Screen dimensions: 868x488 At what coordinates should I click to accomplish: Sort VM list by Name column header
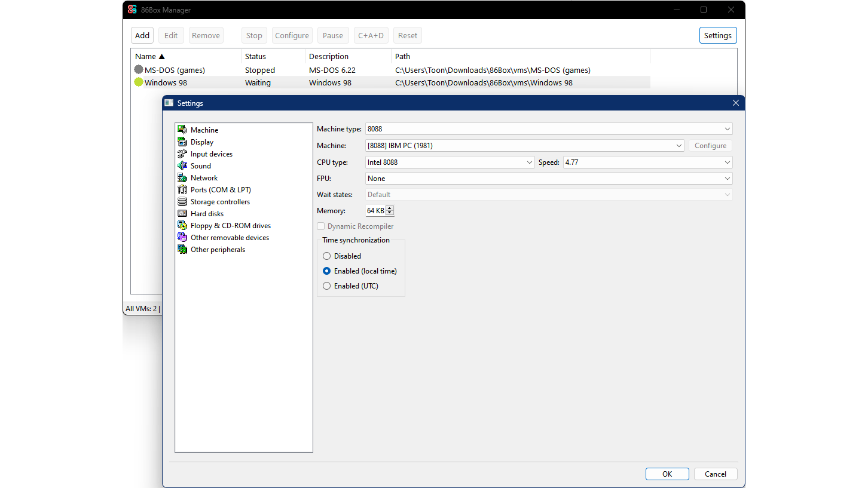186,56
